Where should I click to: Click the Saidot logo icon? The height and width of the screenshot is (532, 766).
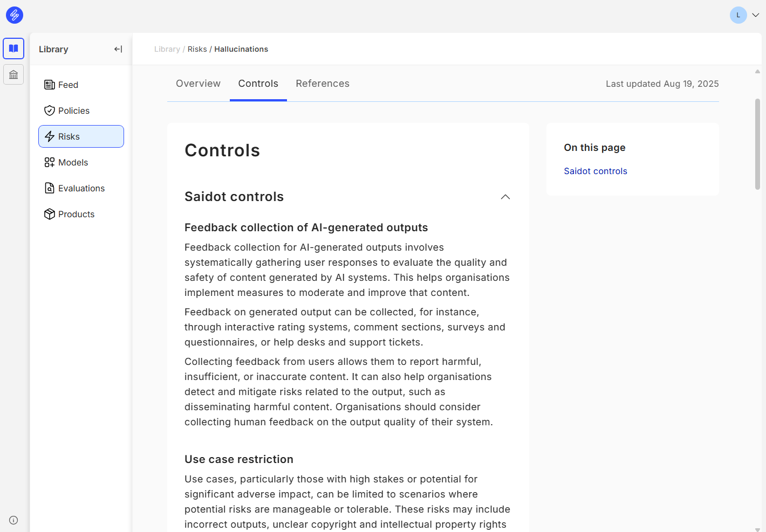(15, 15)
